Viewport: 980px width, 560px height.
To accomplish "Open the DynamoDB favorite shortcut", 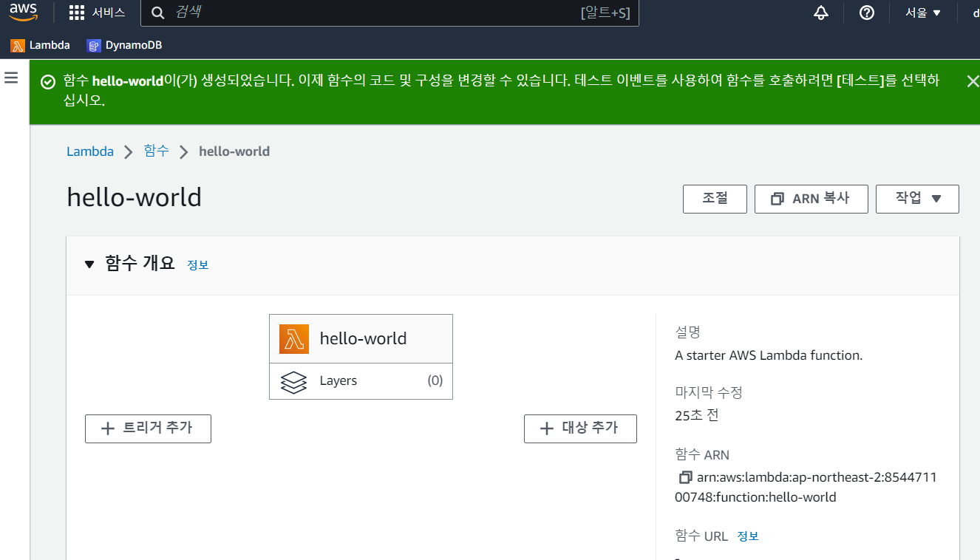I will (124, 45).
